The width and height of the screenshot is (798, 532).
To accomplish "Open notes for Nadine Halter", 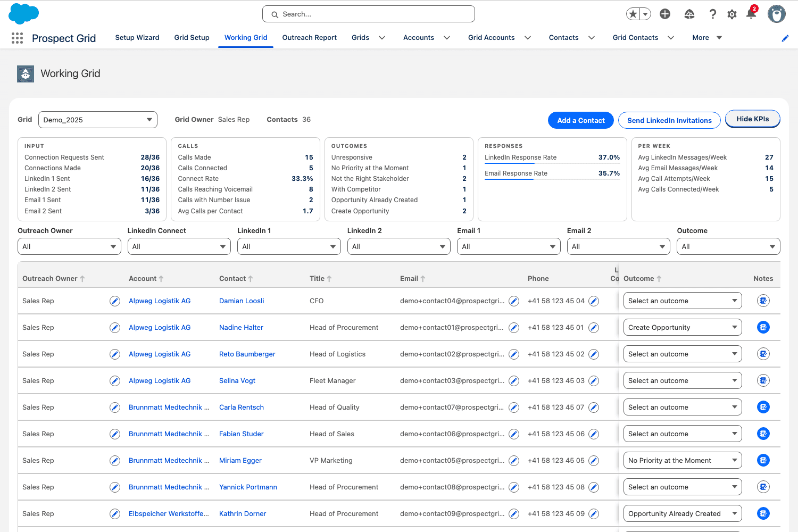I will pyautogui.click(x=763, y=327).
